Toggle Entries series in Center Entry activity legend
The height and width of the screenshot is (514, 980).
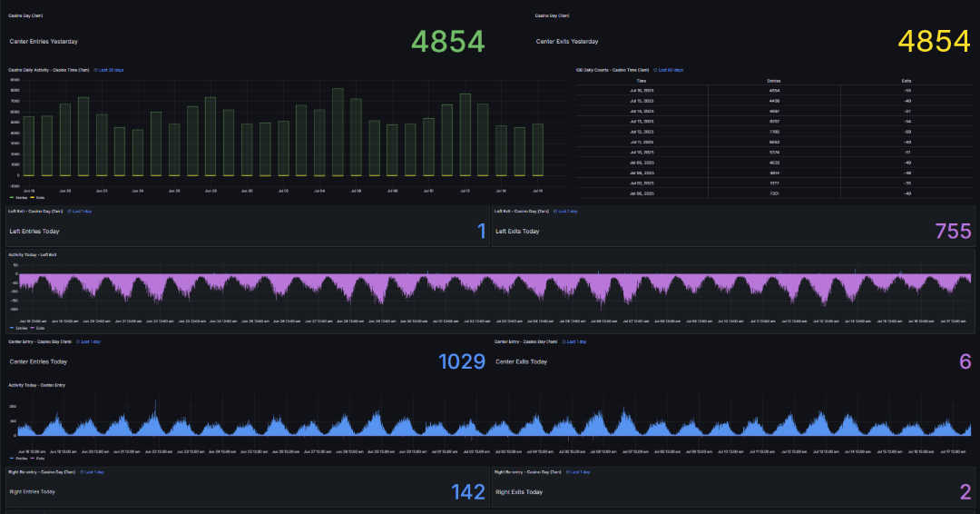pos(19,459)
